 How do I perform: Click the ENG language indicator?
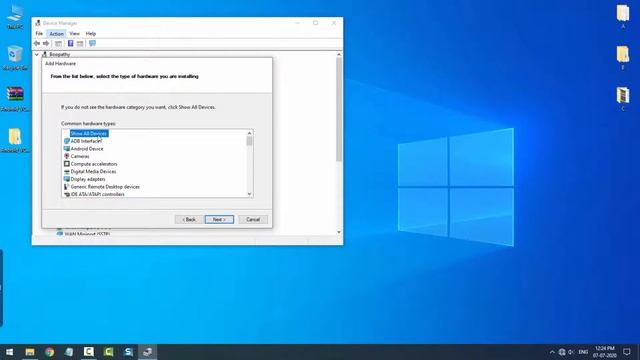pyautogui.click(x=583, y=352)
